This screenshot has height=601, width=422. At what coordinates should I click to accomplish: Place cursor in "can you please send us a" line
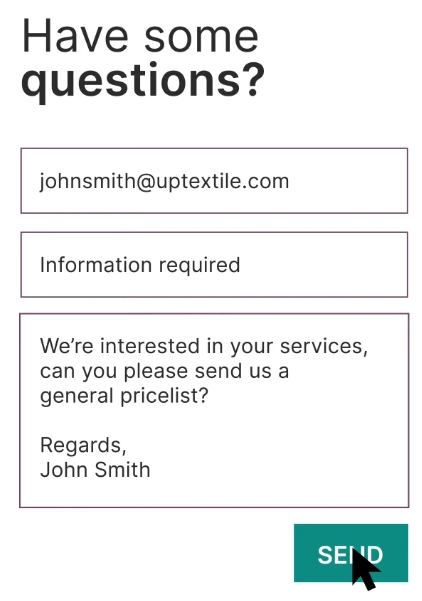click(x=164, y=371)
